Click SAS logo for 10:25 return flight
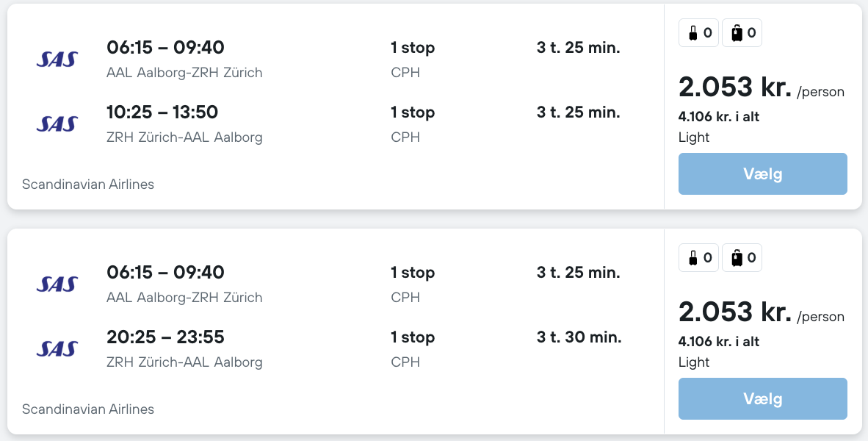This screenshot has height=441, width=868. (x=57, y=124)
